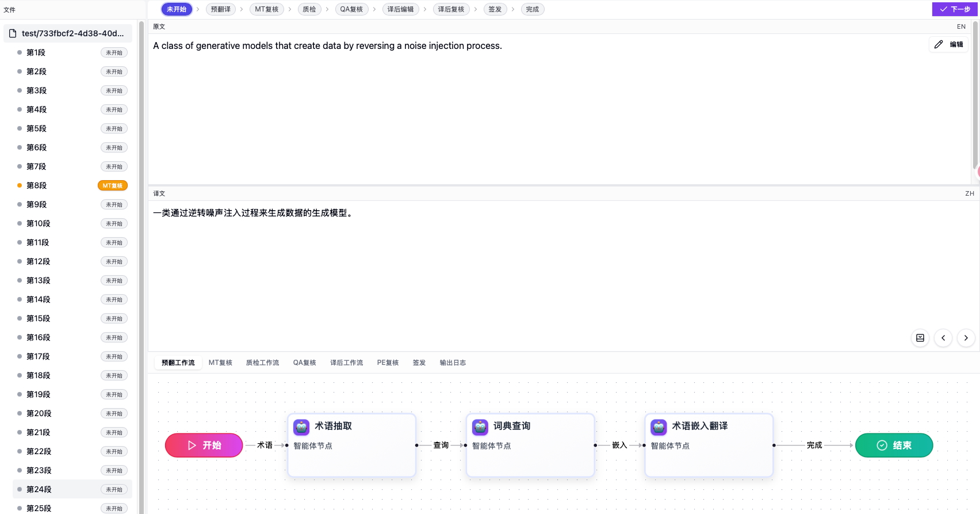
Task: Switch to 预翻工作流 tab
Action: tap(178, 363)
